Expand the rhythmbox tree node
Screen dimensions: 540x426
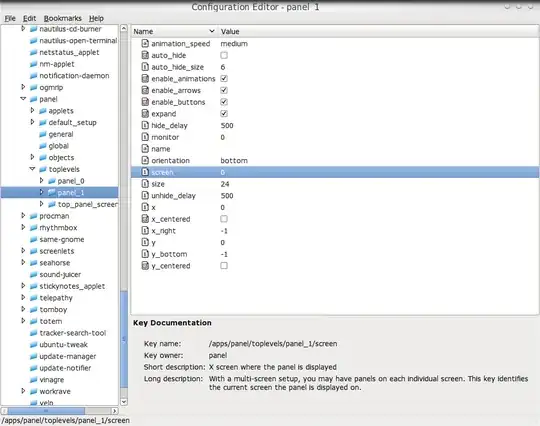pyautogui.click(x=23, y=227)
